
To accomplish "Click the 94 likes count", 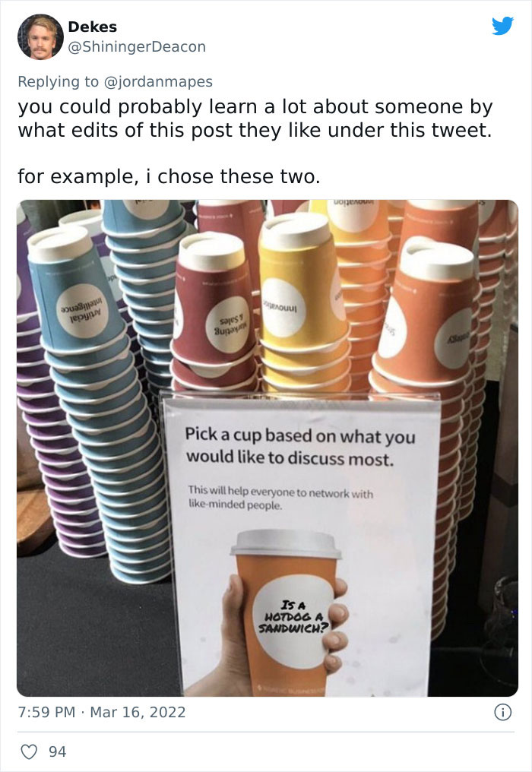I will (57, 751).
